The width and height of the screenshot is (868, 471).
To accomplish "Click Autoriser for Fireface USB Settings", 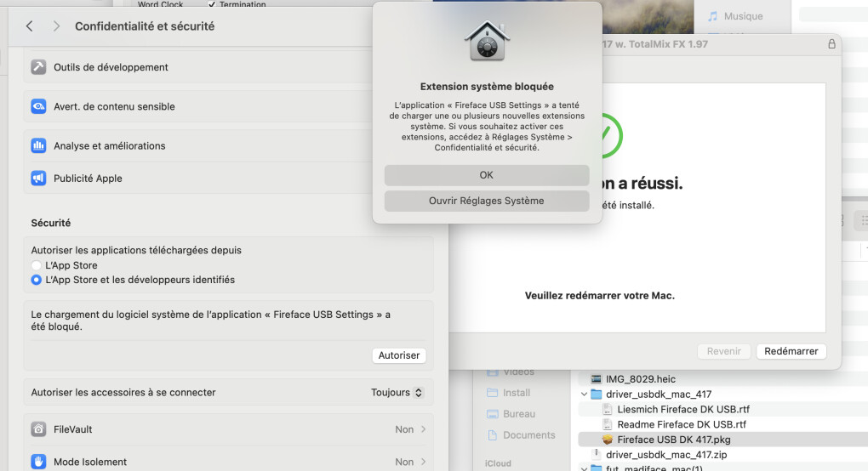I will tap(399, 355).
